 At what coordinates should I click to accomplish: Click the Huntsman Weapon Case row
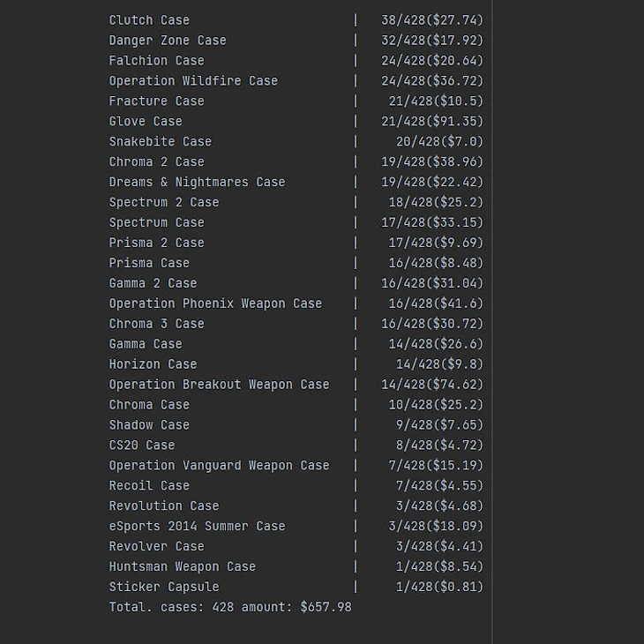[x=182, y=567]
